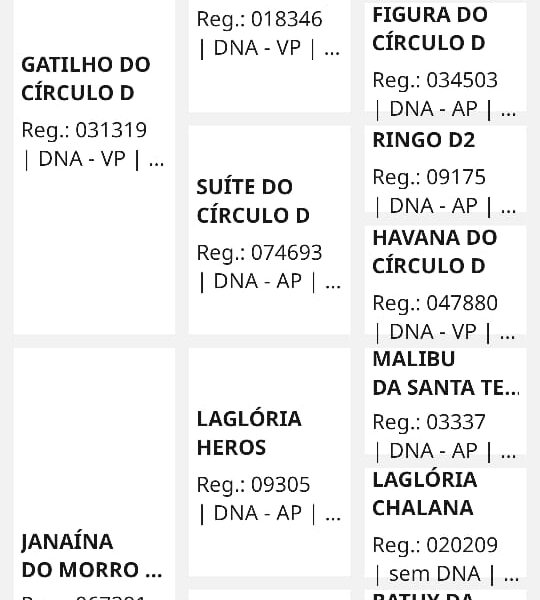Expand ellipsis on Suíte's DNA - AP line
Screen dimensions: 540x600
tap(333, 282)
